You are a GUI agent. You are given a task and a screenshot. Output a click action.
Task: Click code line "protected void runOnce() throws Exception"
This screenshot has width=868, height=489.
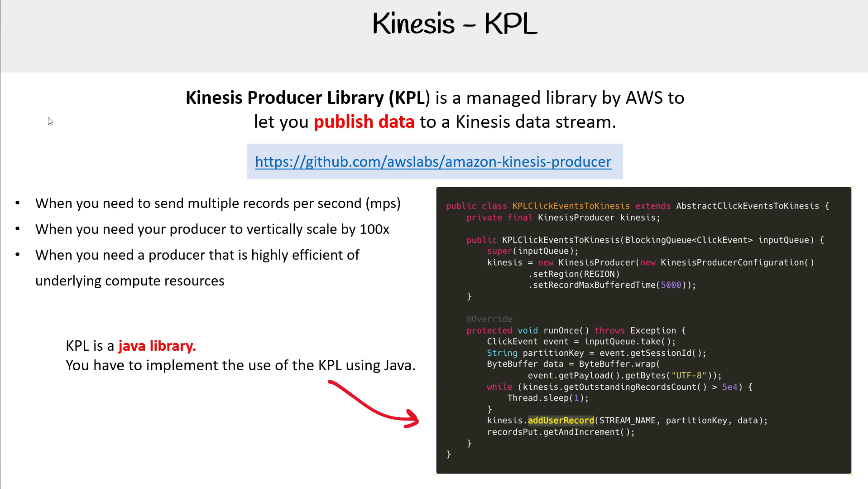pyautogui.click(x=576, y=330)
